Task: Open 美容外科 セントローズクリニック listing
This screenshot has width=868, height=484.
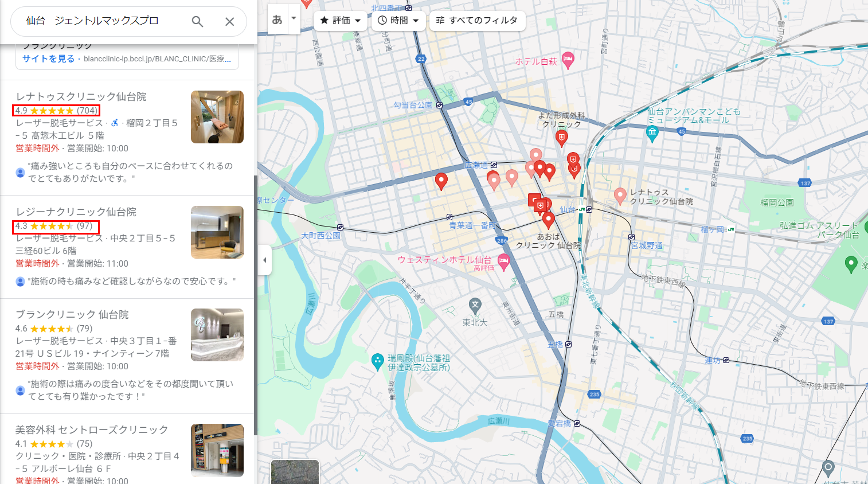Action: pos(92,430)
